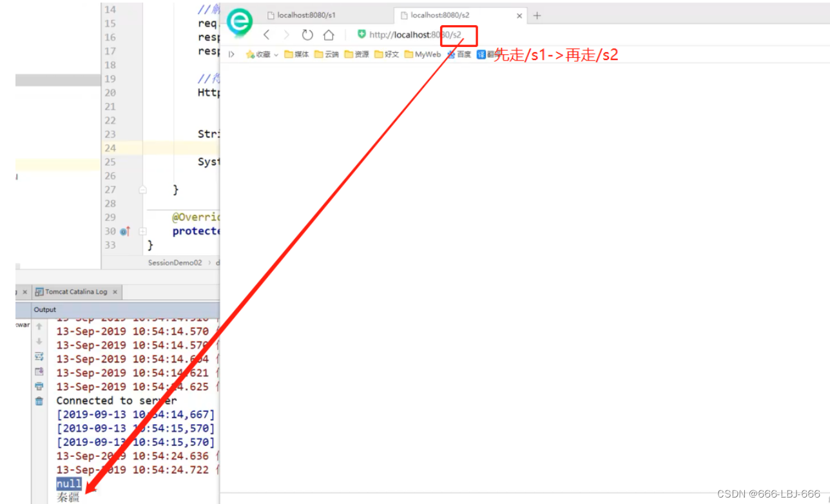Viewport: 830px width, 504px height.
Task: Click the highlighted null output text
Action: [x=69, y=483]
